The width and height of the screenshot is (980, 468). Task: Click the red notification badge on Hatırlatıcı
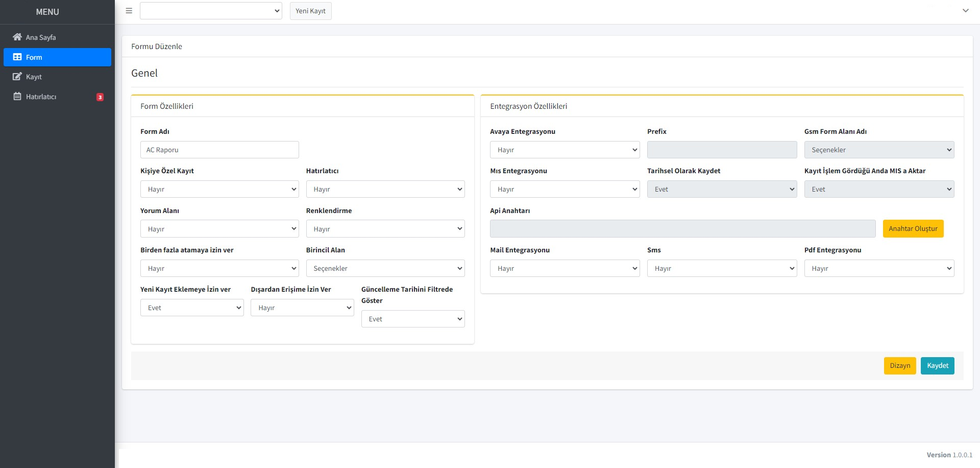(x=100, y=97)
